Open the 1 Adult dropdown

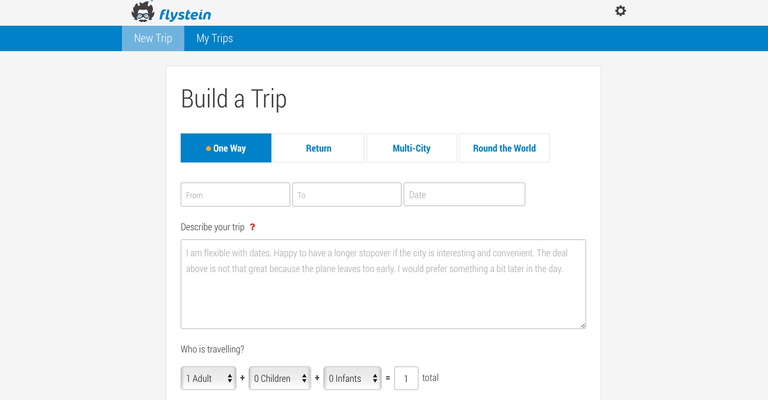pyautogui.click(x=209, y=378)
